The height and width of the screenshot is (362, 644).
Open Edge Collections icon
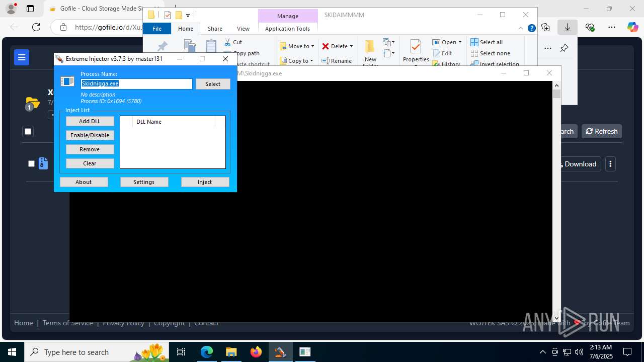pos(546,27)
